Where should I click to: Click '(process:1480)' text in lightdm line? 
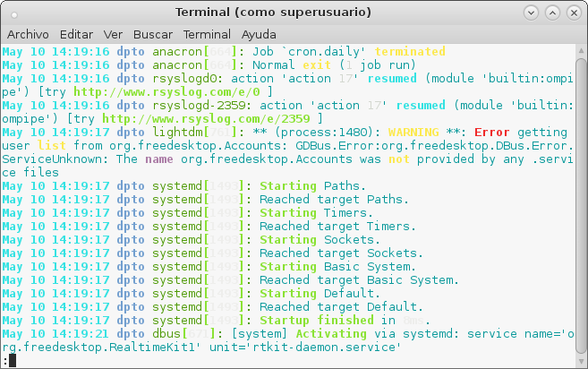click(328, 133)
